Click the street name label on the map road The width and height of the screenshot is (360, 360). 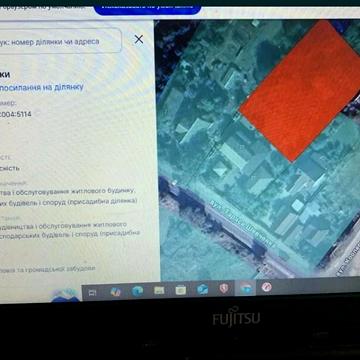click(242, 224)
